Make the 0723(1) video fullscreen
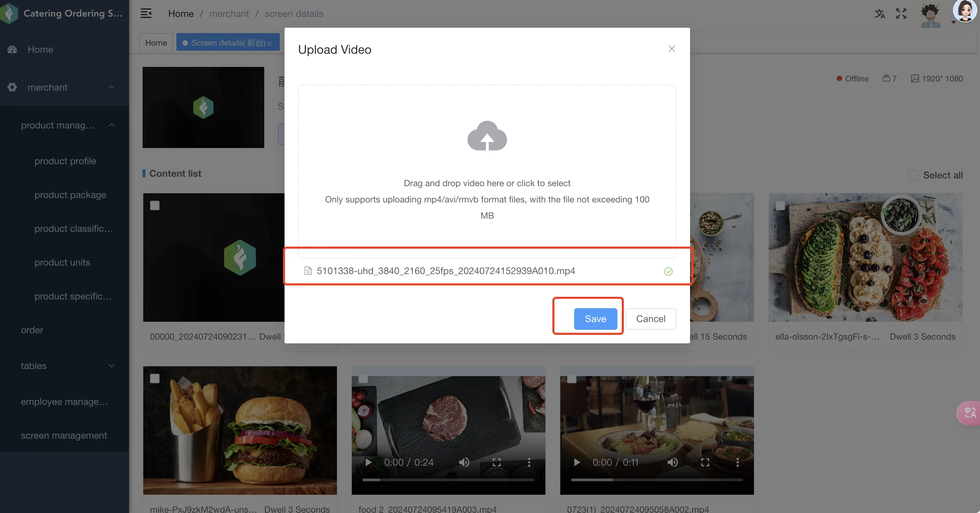The width and height of the screenshot is (980, 513). tap(705, 462)
